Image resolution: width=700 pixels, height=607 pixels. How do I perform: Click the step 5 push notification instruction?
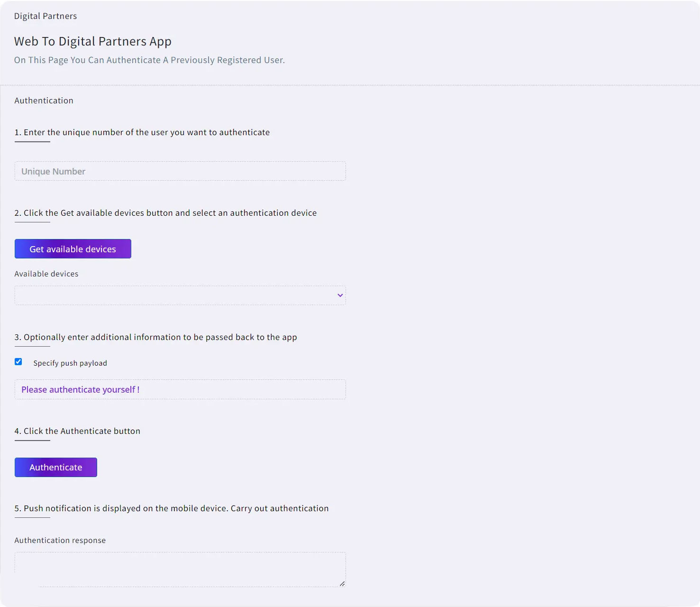click(x=172, y=508)
